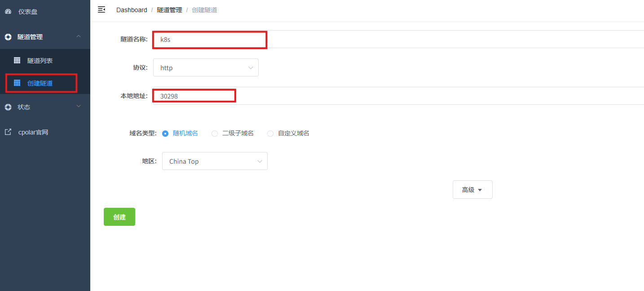Screen dimensions: 644x291
Task: Select the 二级子域名 radio option
Action: [215, 134]
